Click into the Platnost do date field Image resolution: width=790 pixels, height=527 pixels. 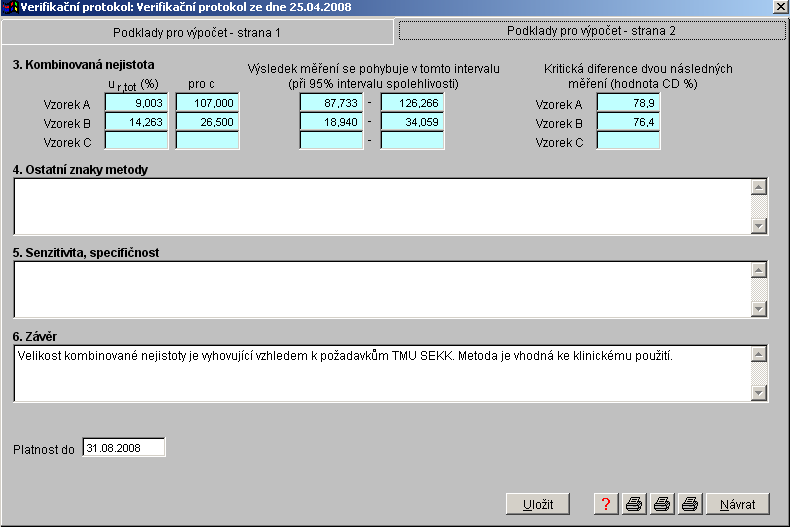[123, 448]
